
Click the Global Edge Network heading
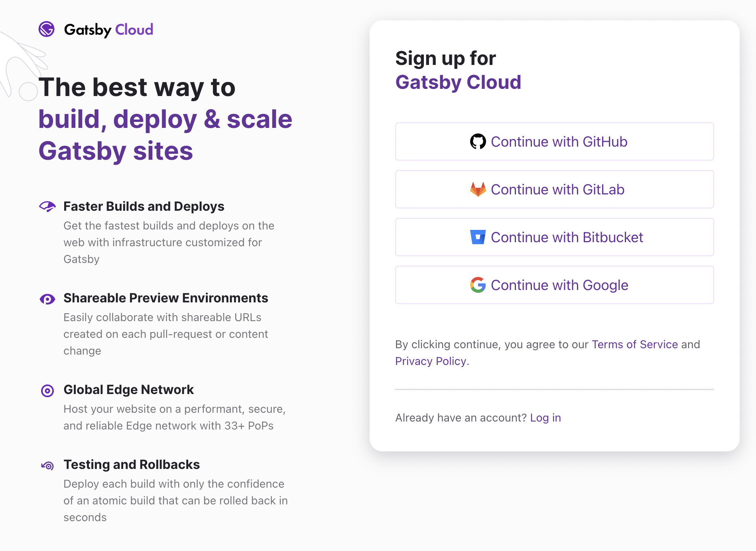(x=129, y=390)
